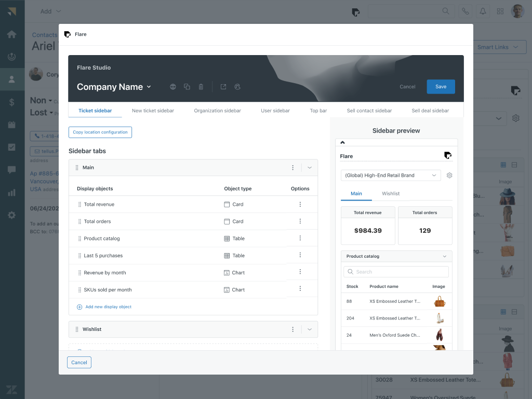Click the duplicate configuration icon
This screenshot has width=532, height=399.
tap(187, 87)
